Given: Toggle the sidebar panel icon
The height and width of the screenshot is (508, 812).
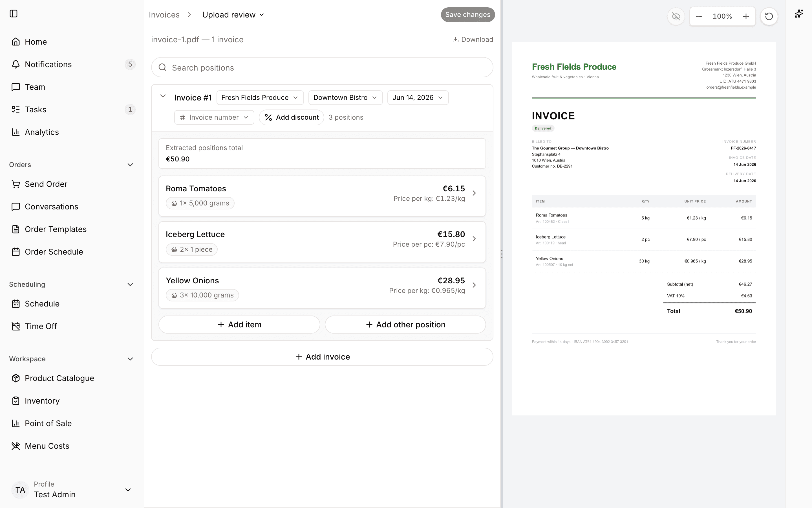Looking at the screenshot, I should (14, 14).
